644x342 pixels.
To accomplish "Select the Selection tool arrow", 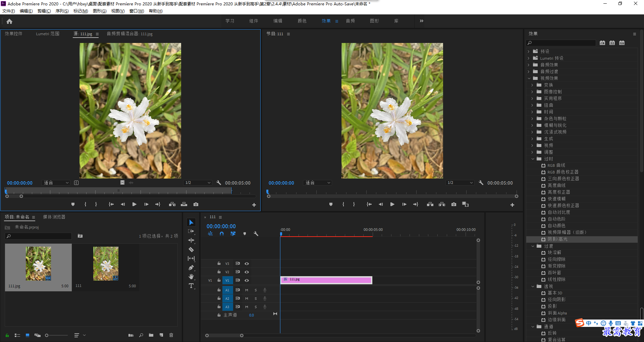I will tap(191, 223).
